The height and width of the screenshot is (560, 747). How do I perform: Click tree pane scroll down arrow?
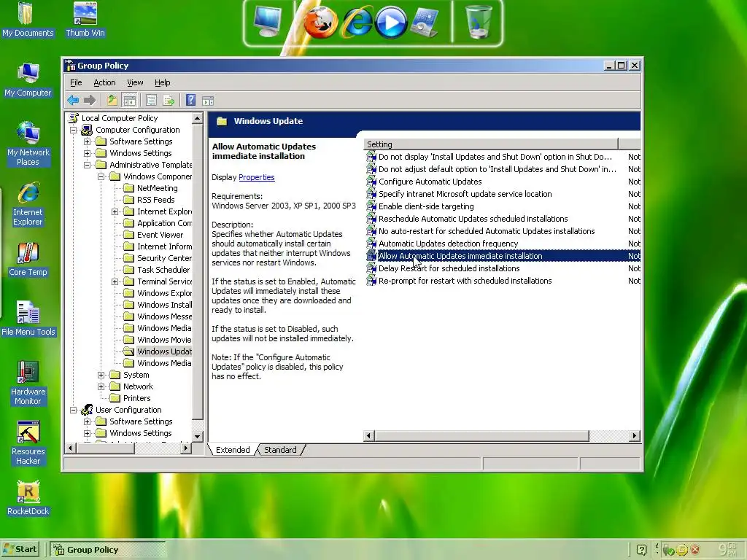tap(197, 436)
